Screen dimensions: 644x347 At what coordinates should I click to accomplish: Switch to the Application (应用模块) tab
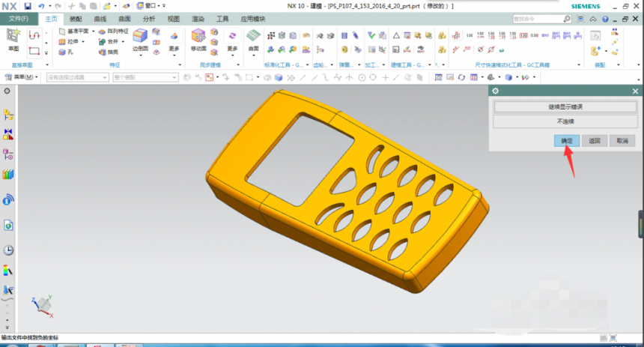click(x=253, y=19)
